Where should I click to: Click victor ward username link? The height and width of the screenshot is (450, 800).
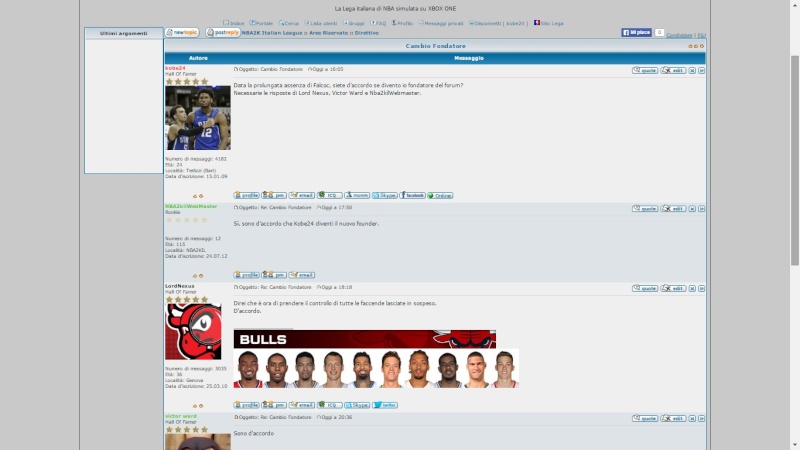click(181, 416)
